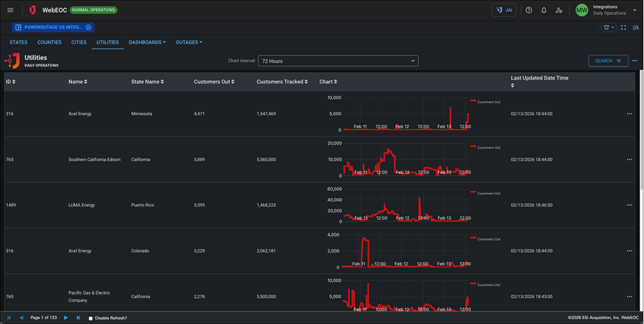Open the user settings icon

(x=558, y=10)
